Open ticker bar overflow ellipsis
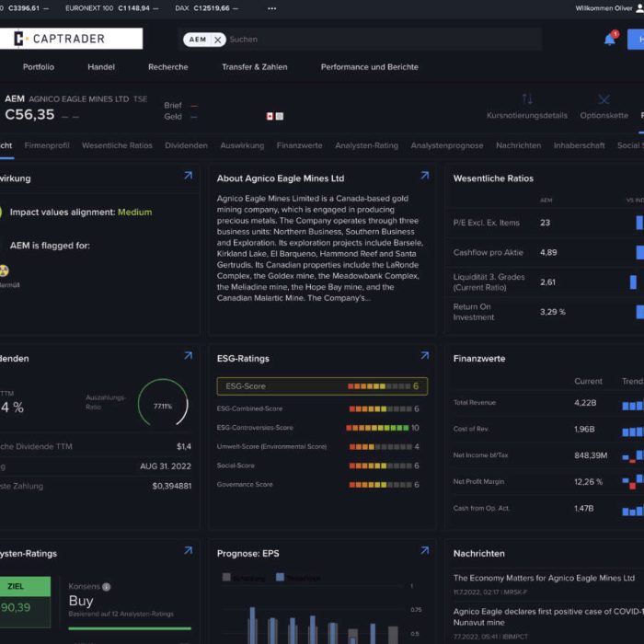 [x=272, y=8]
